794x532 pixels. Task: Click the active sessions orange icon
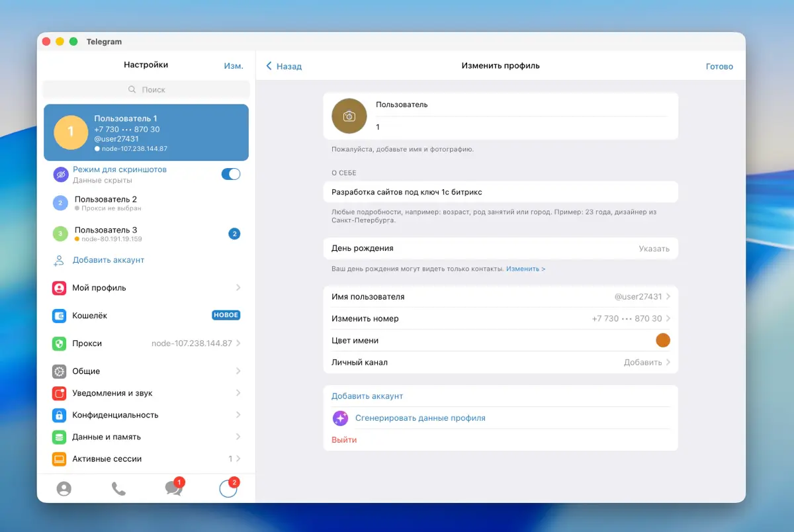click(60, 459)
